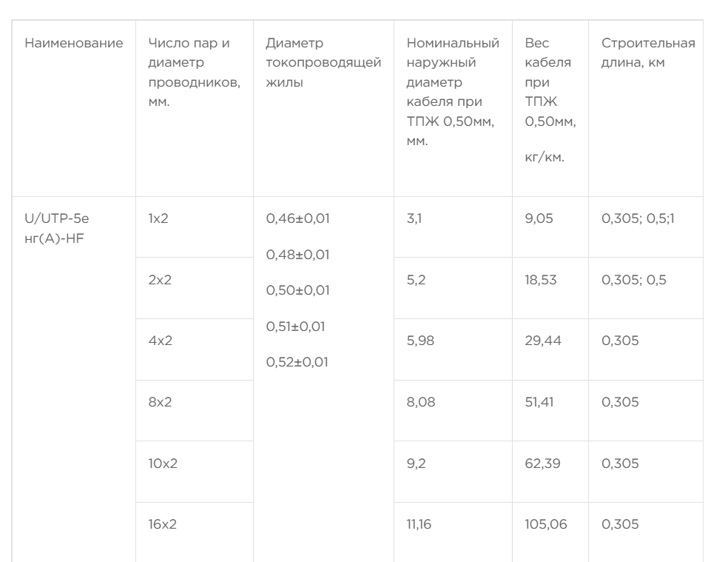Select the "Строительная длина, км" header
Image resolution: width=728 pixels, height=562 pixels.
(x=647, y=53)
